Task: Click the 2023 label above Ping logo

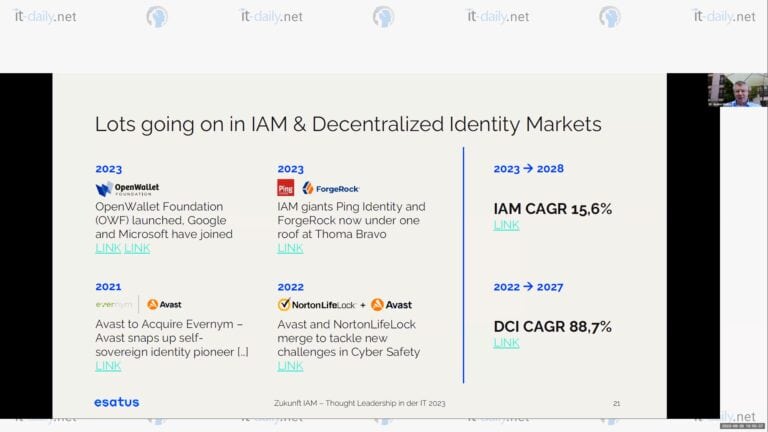Action: (x=290, y=169)
